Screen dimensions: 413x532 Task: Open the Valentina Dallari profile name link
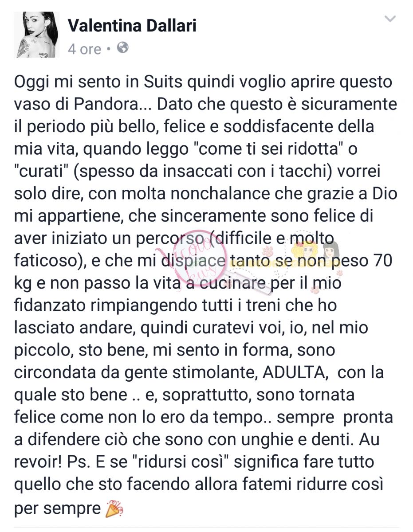click(x=132, y=26)
